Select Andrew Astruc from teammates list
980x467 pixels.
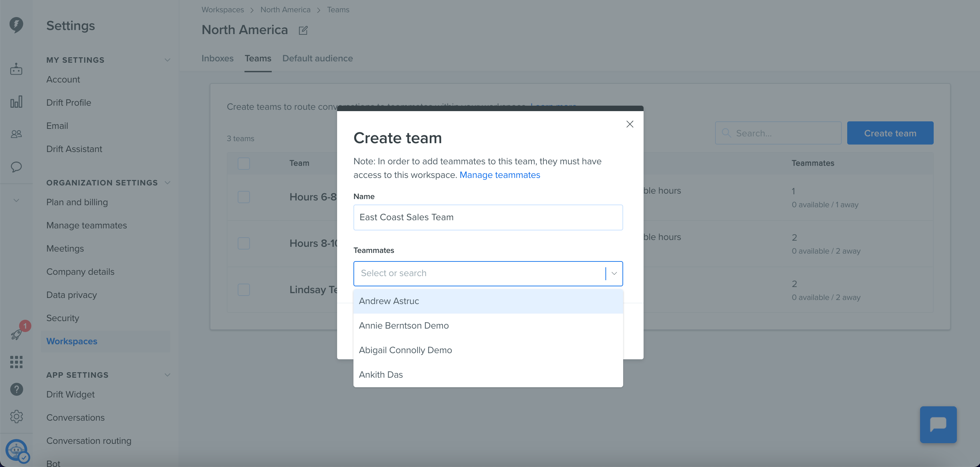click(x=488, y=301)
